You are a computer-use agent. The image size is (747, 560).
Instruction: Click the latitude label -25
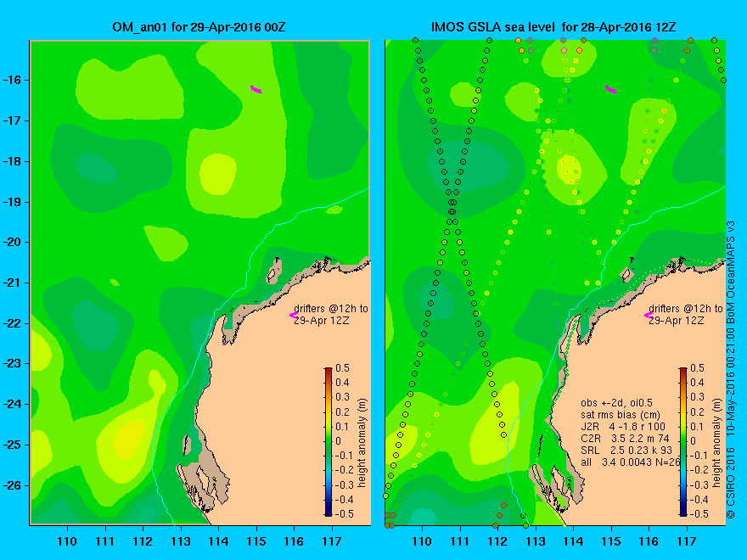click(x=13, y=445)
